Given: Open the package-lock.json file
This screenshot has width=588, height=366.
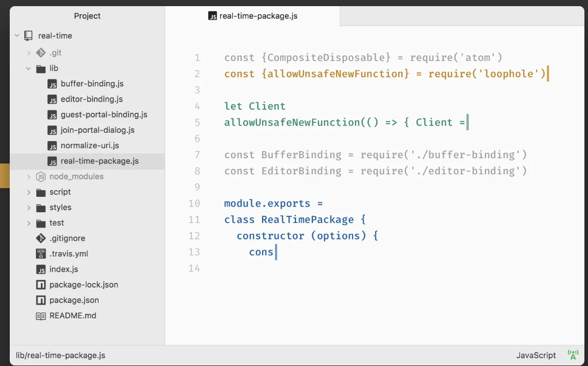Looking at the screenshot, I should 84,284.
